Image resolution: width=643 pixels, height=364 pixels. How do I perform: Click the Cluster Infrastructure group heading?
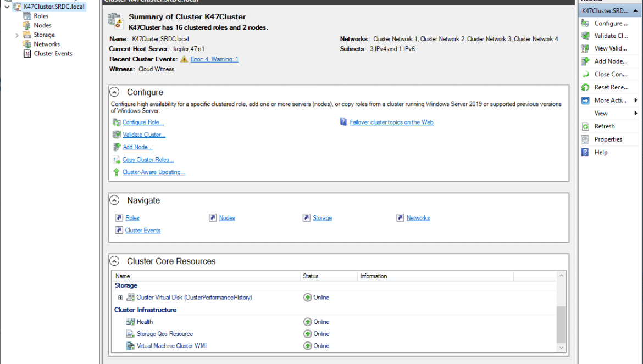click(x=145, y=310)
